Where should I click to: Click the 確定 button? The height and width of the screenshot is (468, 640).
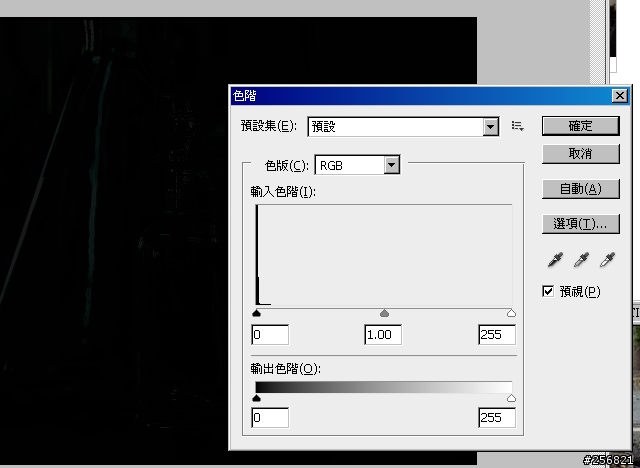coord(580,126)
